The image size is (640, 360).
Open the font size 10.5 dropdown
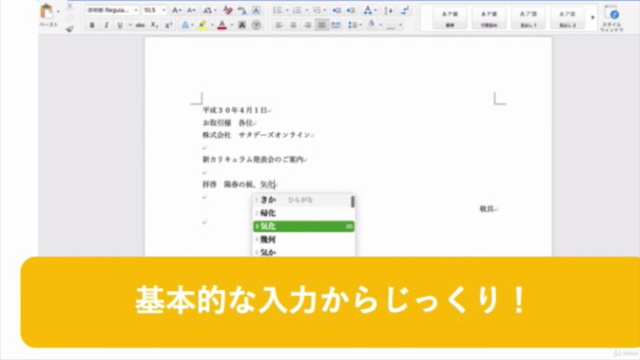(164, 10)
